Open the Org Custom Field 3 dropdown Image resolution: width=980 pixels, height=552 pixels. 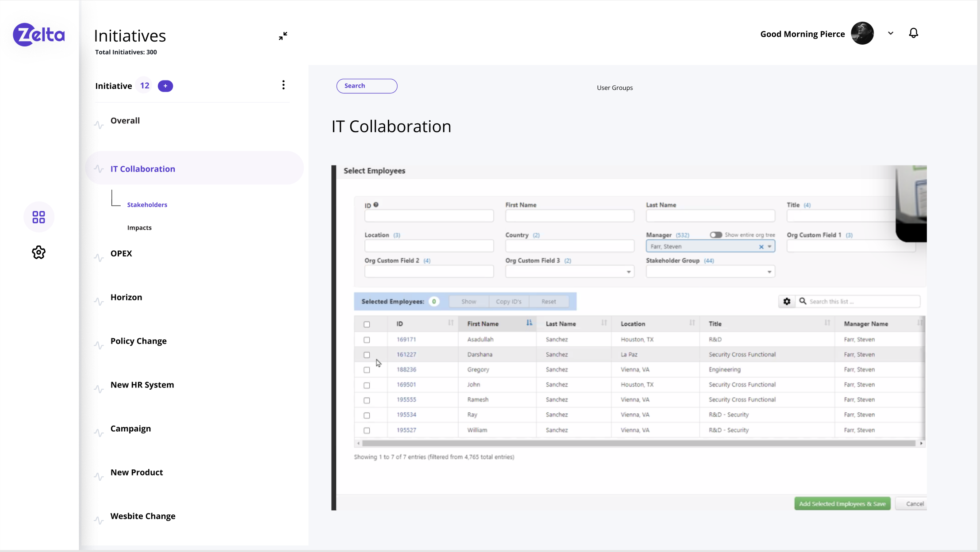628,272
